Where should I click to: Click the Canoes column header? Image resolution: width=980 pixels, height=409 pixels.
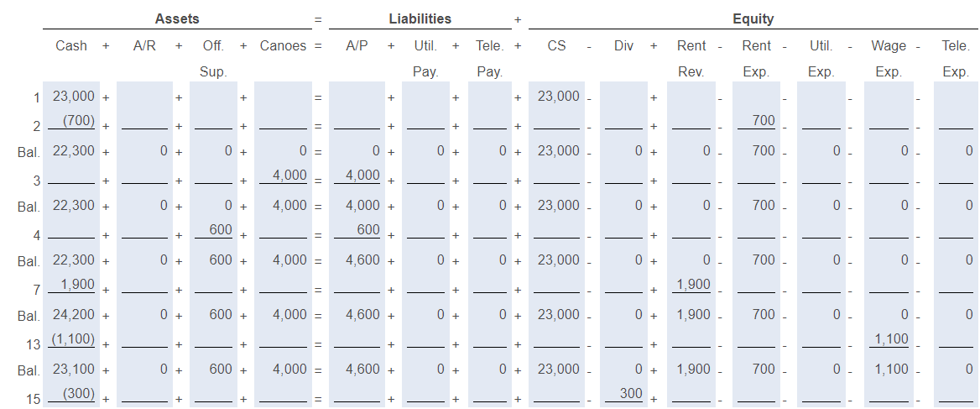[283, 45]
